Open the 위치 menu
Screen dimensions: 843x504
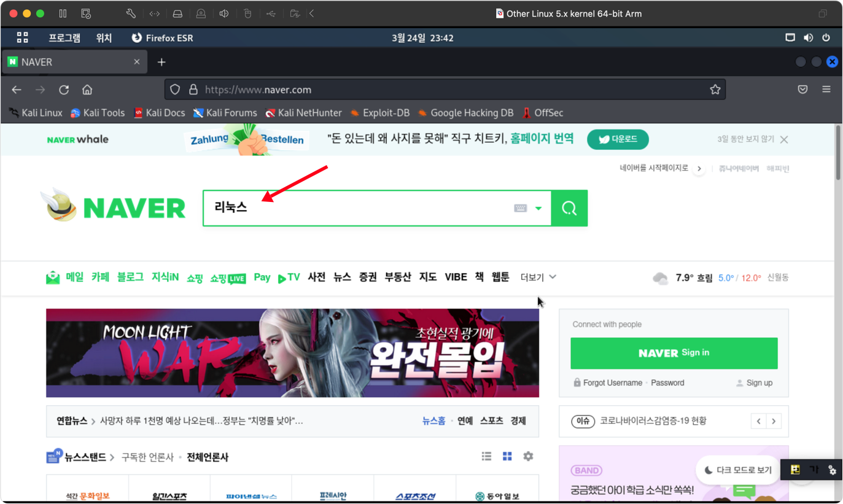click(104, 38)
